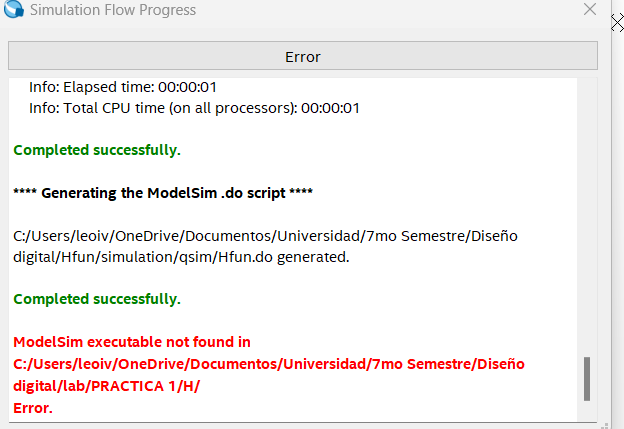This screenshot has width=624, height=429.
Task: Select the 'Info: Total CPU time' line
Action: [x=194, y=107]
